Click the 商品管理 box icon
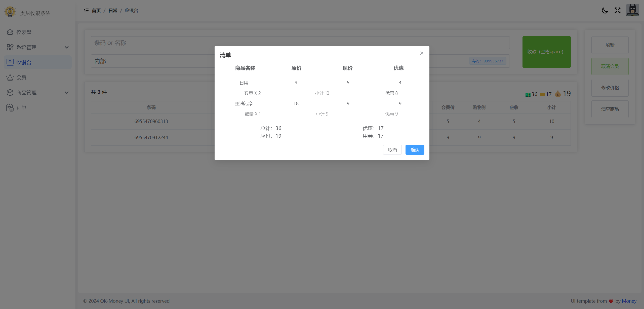The image size is (644, 309). pyautogui.click(x=10, y=93)
